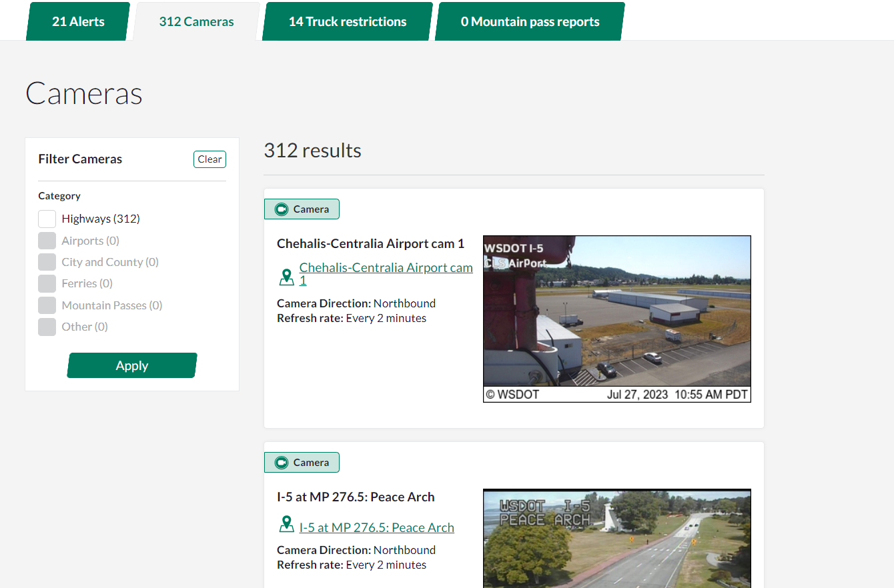894x588 pixels.
Task: Tick the Mountain Passes (0) checkbox
Action: click(x=47, y=305)
